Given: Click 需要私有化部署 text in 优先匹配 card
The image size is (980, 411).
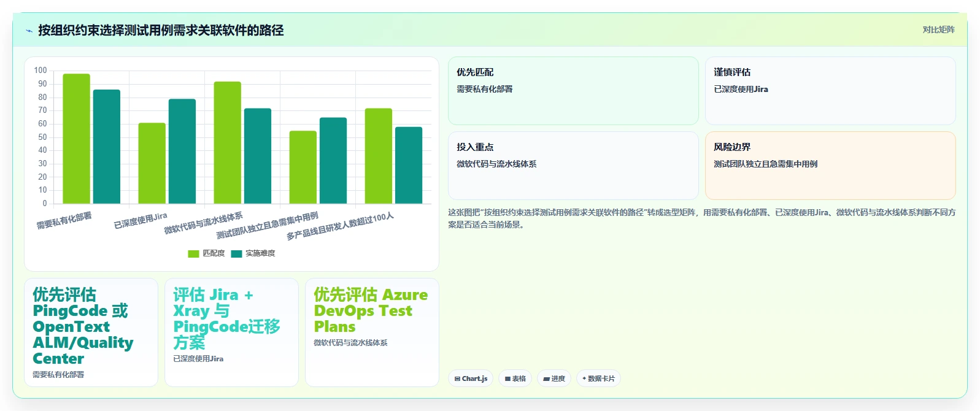Looking at the screenshot, I should pos(484,89).
